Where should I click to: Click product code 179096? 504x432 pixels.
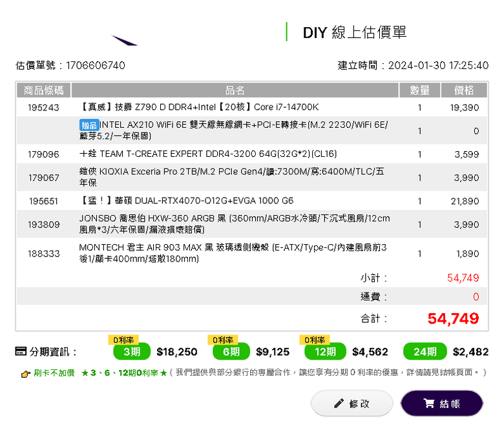tap(44, 154)
